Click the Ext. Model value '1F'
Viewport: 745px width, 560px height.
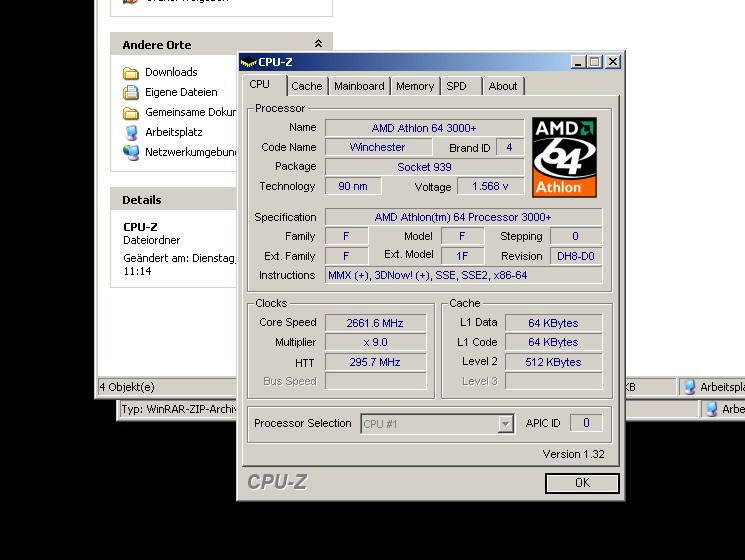click(462, 256)
